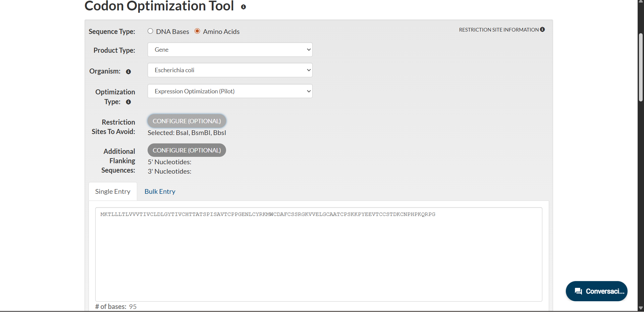Open the Product Type dropdown showing Gene
The image size is (644, 312).
point(230,50)
